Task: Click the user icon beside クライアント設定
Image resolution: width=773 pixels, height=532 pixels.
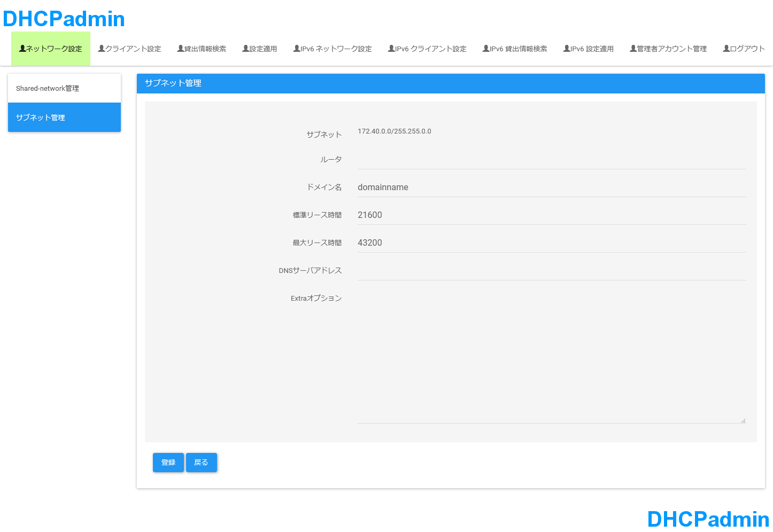Action: pos(102,49)
